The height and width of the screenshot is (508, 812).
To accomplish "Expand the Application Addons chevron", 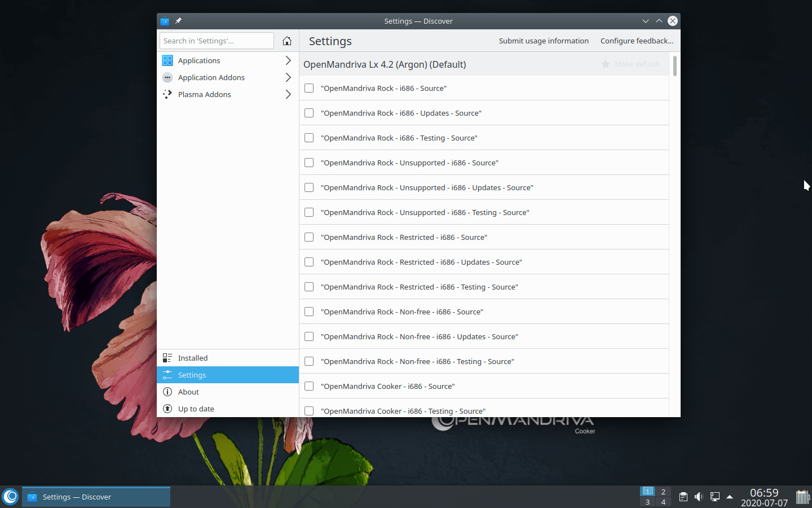I will [x=288, y=77].
